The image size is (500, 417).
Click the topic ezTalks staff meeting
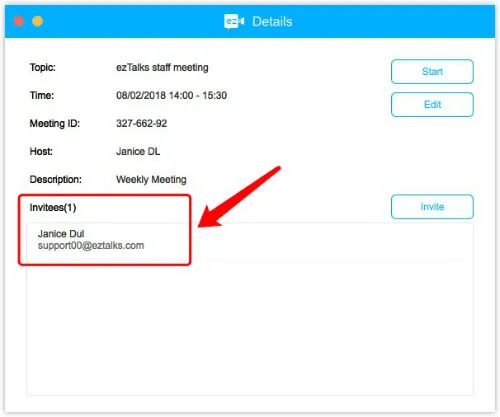pyautogui.click(x=162, y=68)
